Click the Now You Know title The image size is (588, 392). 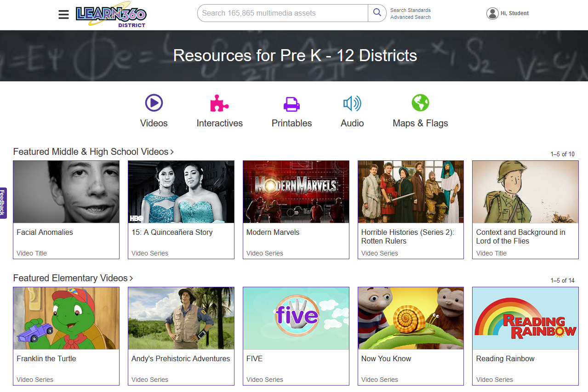coord(386,358)
